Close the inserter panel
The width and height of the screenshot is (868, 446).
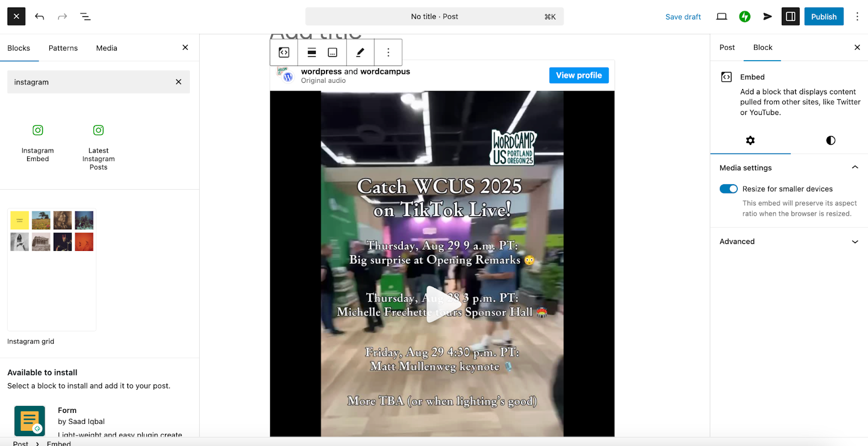[185, 48]
